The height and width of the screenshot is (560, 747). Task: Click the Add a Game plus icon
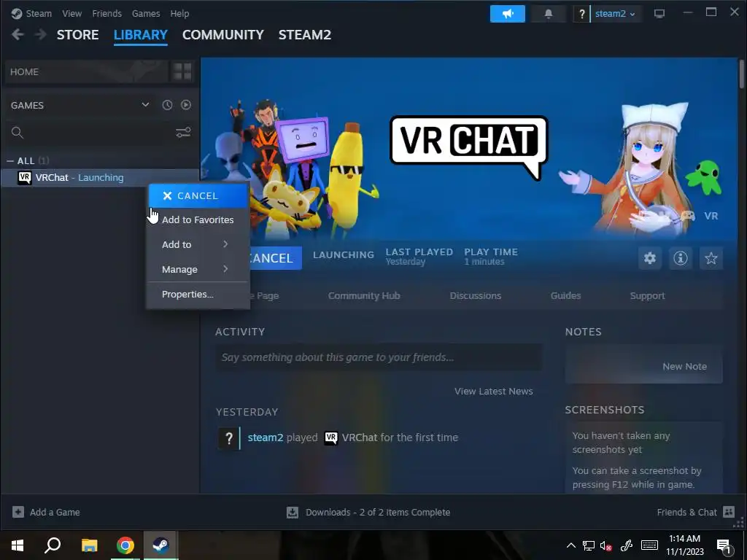click(x=18, y=512)
